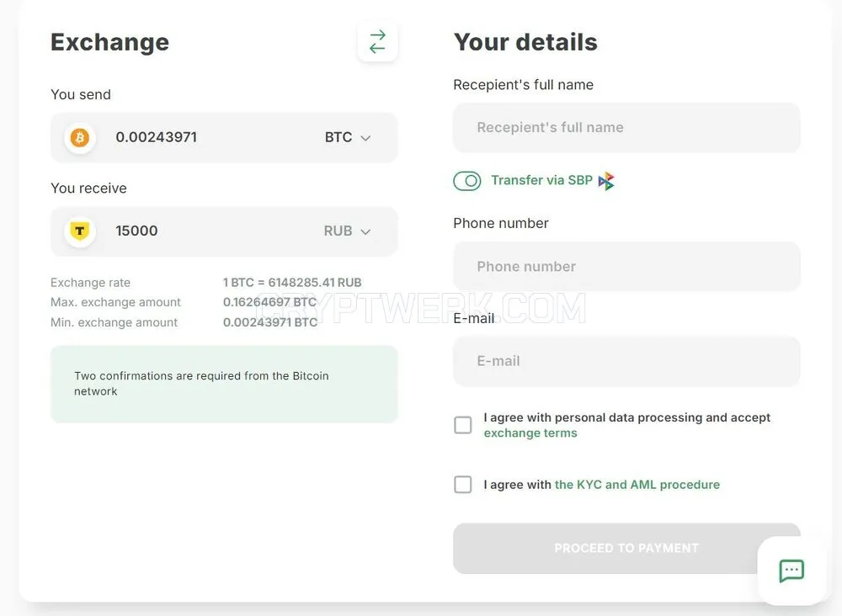842x616 pixels.
Task: Open the live chat bubble icon
Action: tap(791, 571)
